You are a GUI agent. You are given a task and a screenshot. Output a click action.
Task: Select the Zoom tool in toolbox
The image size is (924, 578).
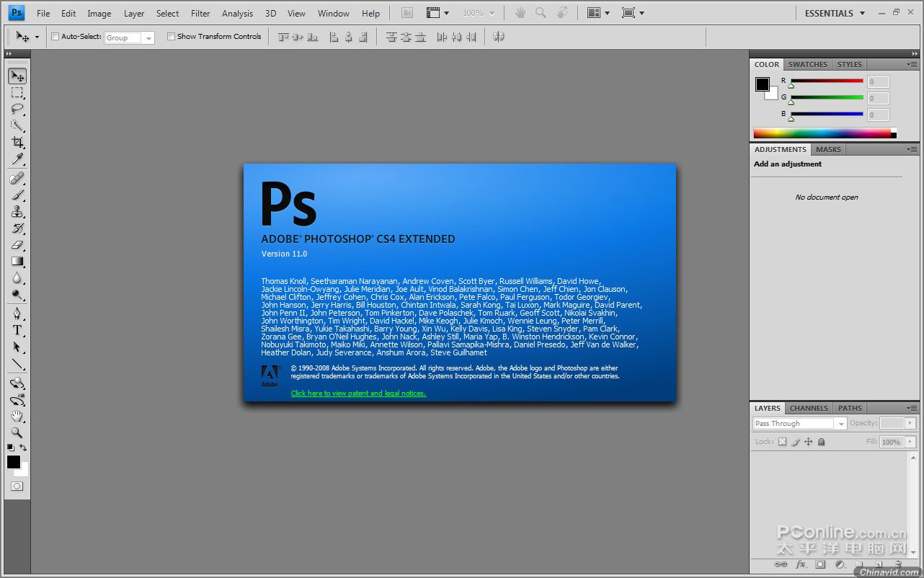click(x=17, y=432)
